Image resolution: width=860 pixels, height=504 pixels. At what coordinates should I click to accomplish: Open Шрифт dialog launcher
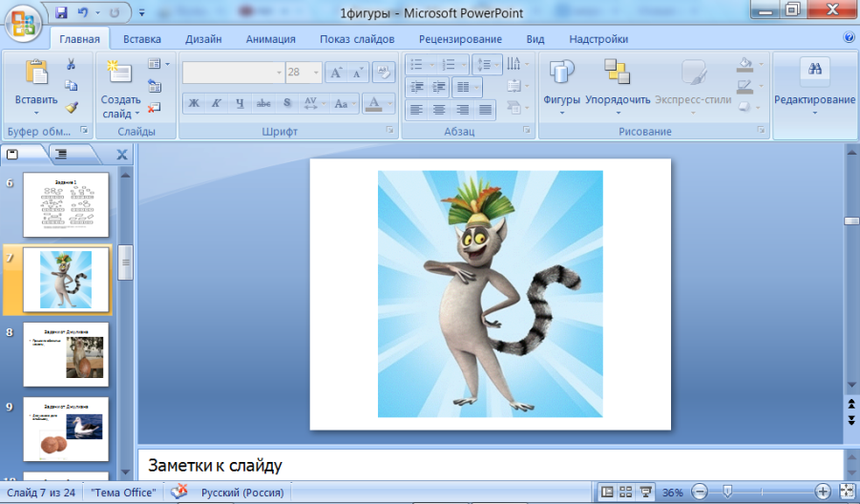click(x=389, y=130)
